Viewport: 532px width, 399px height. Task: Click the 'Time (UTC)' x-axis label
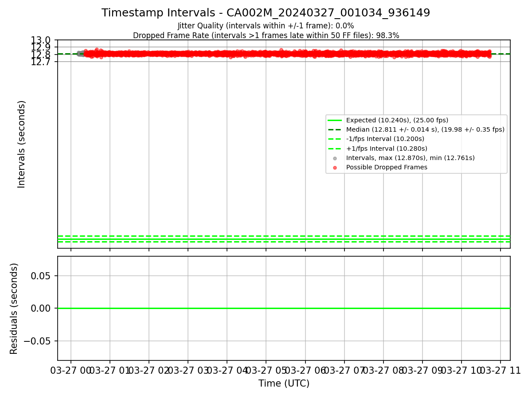coord(284,383)
